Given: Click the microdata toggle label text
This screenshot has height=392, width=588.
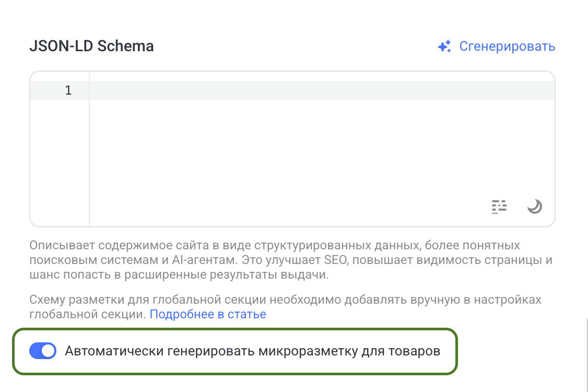Looking at the screenshot, I should point(252,351).
